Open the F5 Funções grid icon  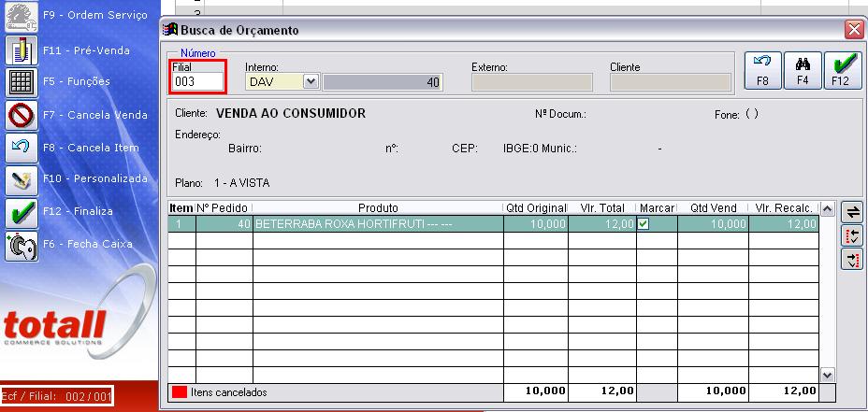(x=21, y=82)
